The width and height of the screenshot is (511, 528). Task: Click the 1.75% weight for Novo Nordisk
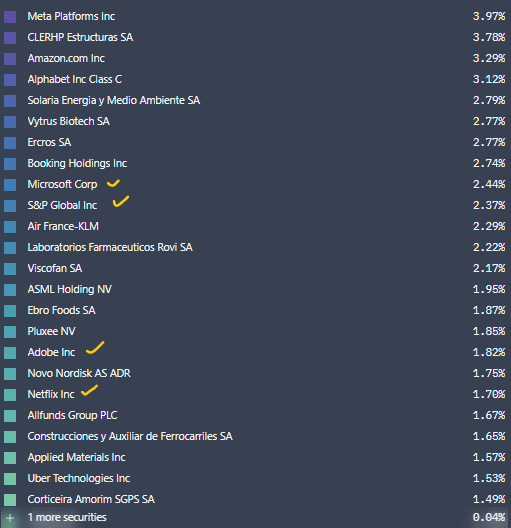489,373
